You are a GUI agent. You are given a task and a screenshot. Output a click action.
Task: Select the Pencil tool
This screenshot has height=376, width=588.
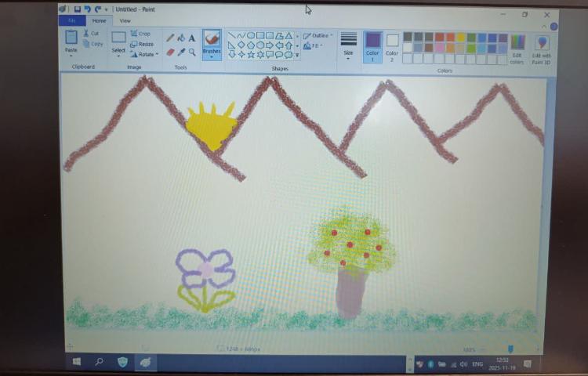tap(170, 38)
